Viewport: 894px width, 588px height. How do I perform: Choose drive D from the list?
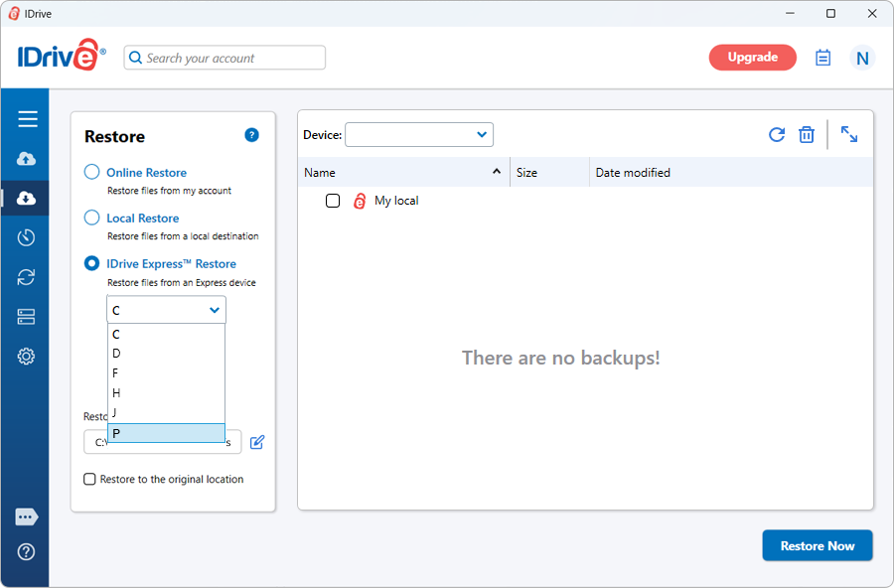(167, 354)
